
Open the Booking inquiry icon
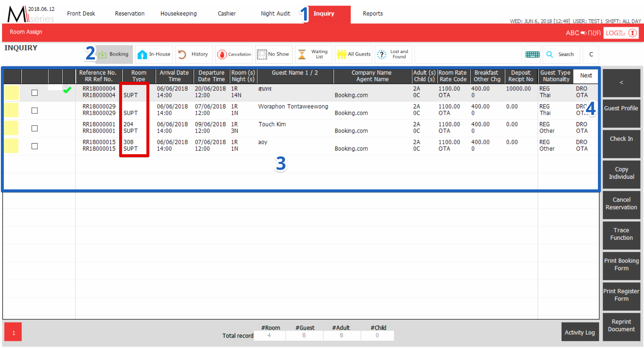point(103,55)
